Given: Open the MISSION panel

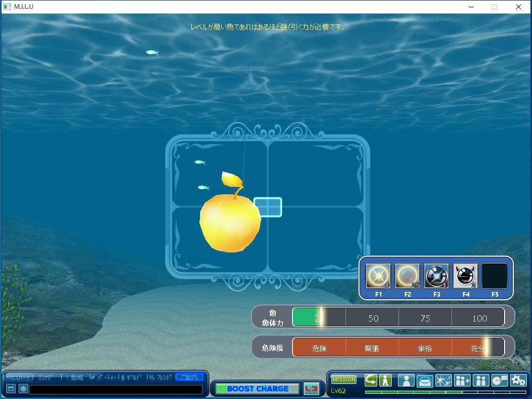Looking at the screenshot, I should pyautogui.click(x=344, y=379).
